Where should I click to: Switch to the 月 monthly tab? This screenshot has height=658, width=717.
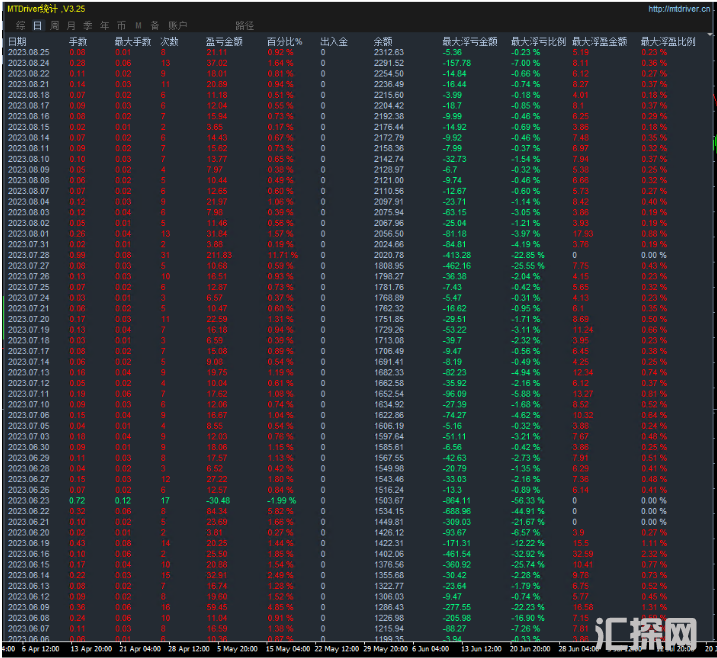(x=71, y=24)
